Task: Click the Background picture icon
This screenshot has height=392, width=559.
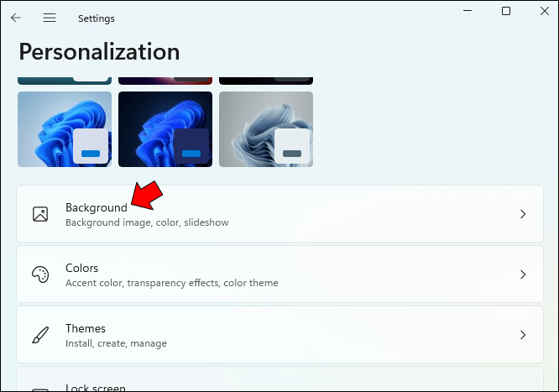Action: pyautogui.click(x=40, y=214)
